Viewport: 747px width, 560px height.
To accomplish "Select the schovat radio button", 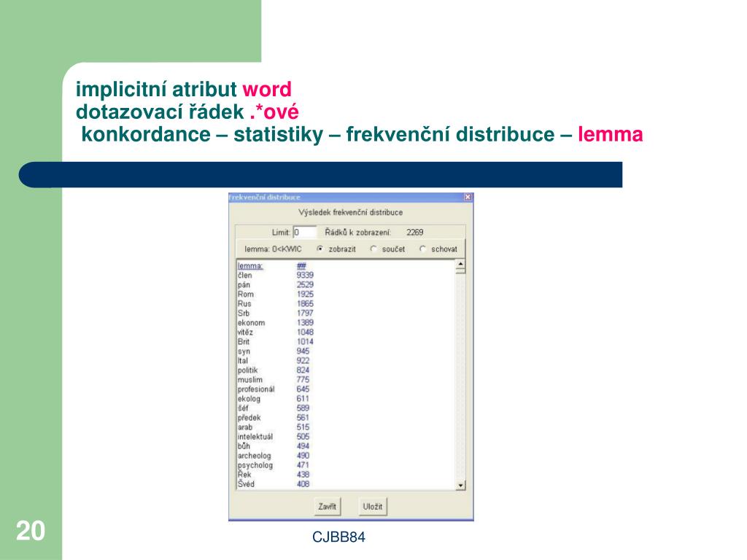I will pyautogui.click(x=422, y=249).
